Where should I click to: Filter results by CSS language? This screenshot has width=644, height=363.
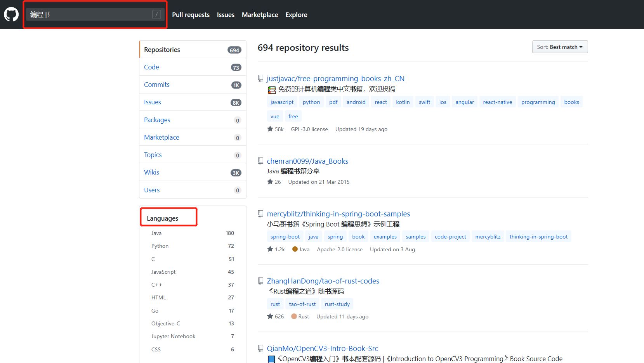(x=193, y=349)
